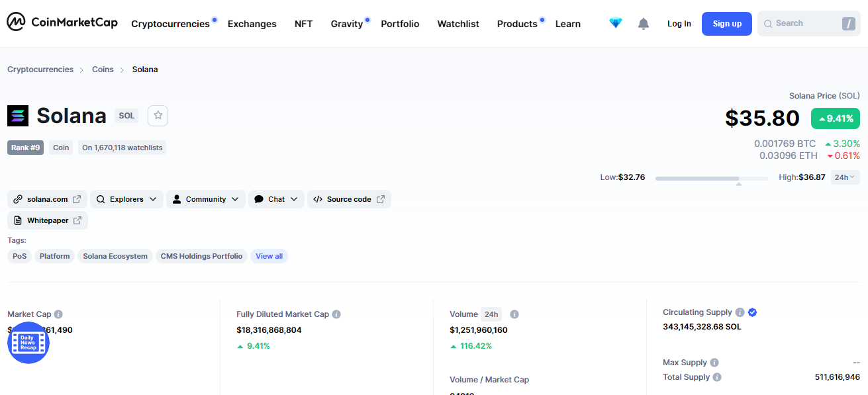The width and height of the screenshot is (868, 395).
Task: Change the 24h price range dropdown
Action: click(x=845, y=177)
